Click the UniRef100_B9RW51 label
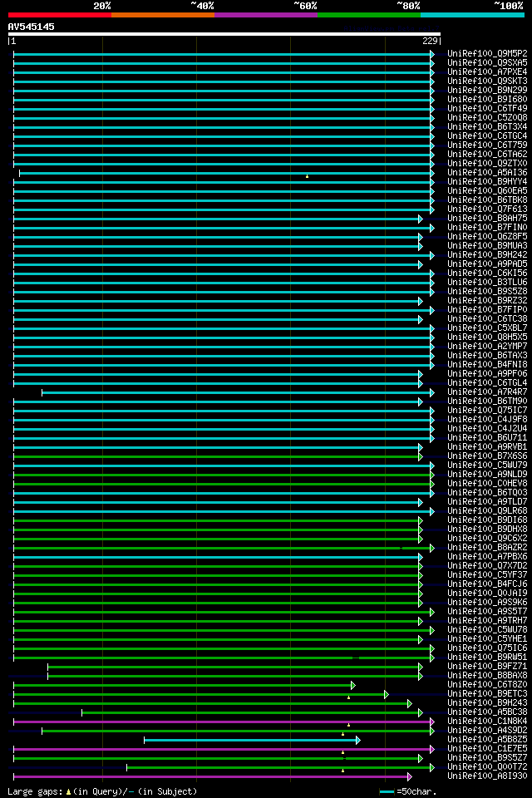The image size is (532, 798). [x=487, y=658]
